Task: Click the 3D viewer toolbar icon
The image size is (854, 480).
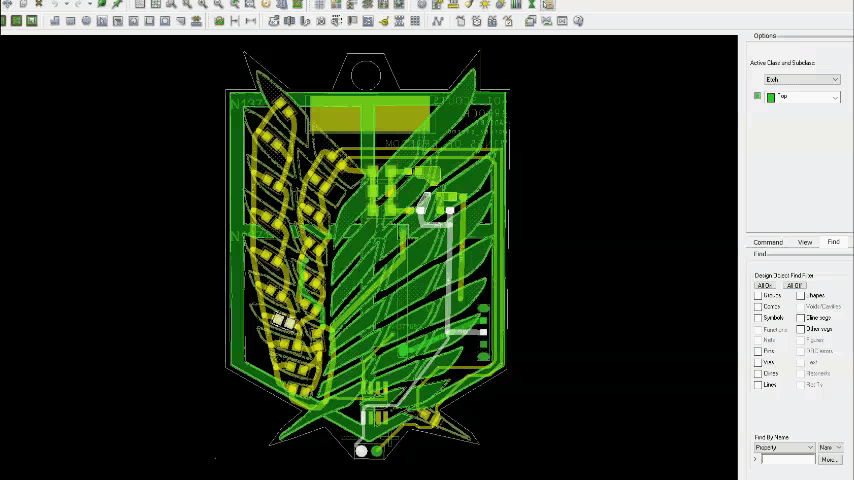Action: pyautogui.click(x=282, y=4)
